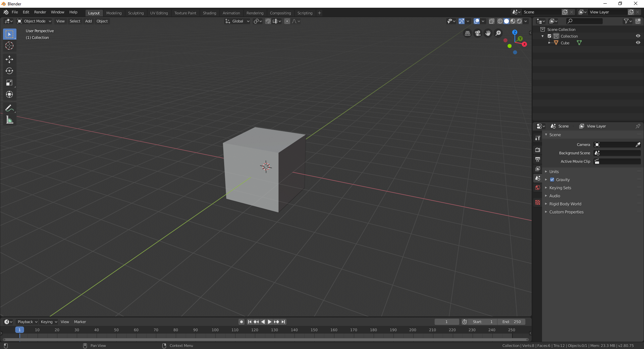Image resolution: width=644 pixels, height=349 pixels.
Task: Toggle Collection exclude checkbox in outliner
Action: pos(549,36)
